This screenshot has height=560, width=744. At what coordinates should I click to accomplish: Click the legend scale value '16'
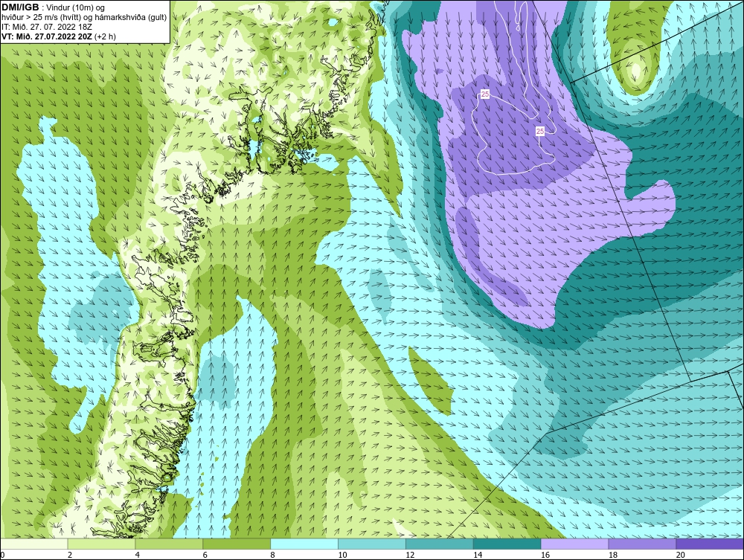click(x=545, y=555)
